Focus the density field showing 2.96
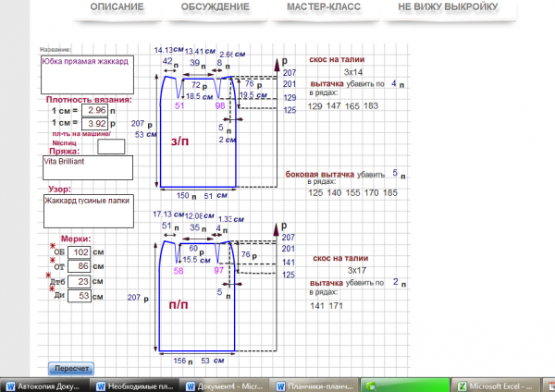The height and width of the screenshot is (392, 555). click(x=95, y=109)
